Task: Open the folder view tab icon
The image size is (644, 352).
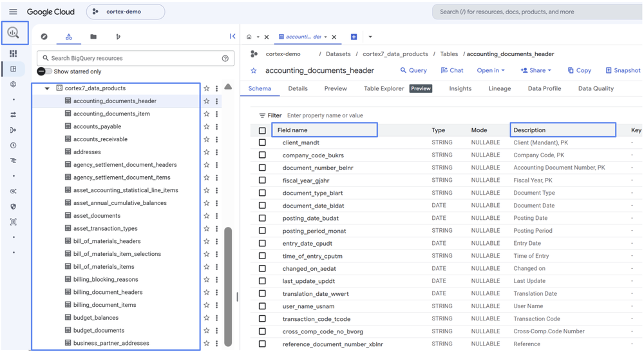Action: tap(93, 37)
